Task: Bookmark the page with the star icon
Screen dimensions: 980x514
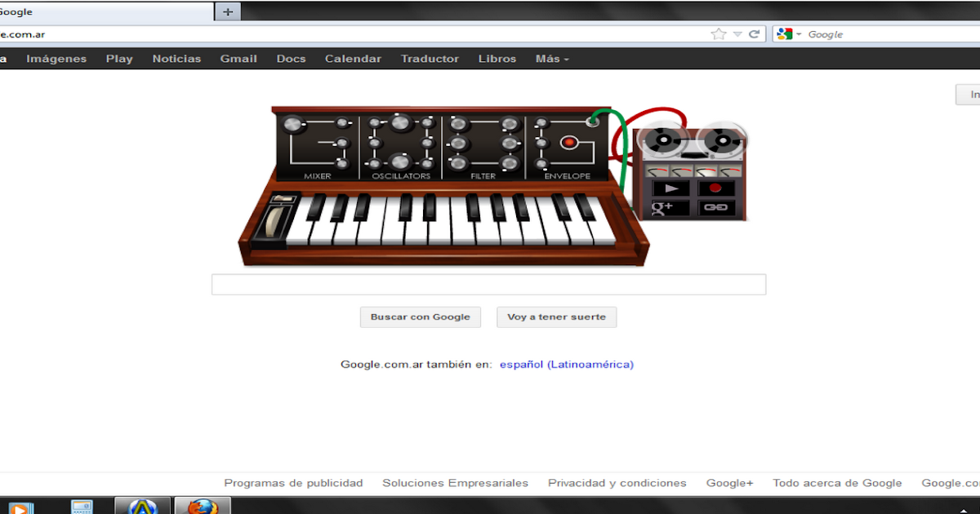Action: point(718,33)
